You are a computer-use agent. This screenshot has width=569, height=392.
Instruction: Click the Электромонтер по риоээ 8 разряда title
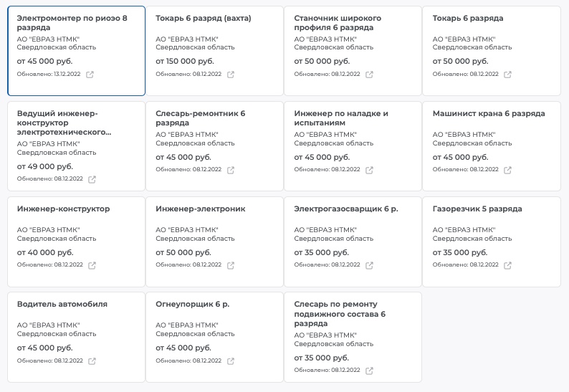tap(72, 22)
